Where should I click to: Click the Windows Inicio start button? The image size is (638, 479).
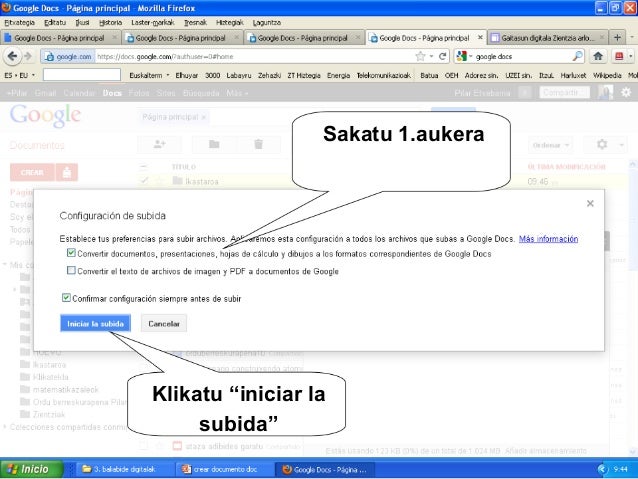coord(32,469)
